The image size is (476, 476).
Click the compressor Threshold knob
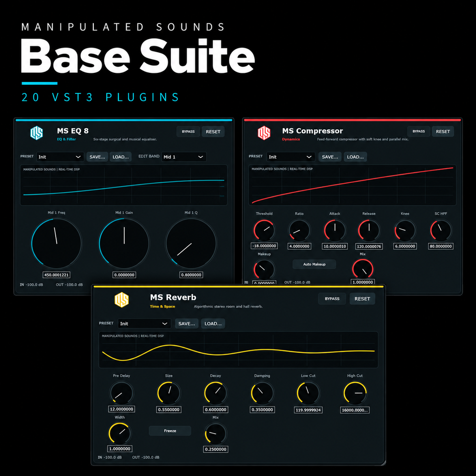pos(264,230)
